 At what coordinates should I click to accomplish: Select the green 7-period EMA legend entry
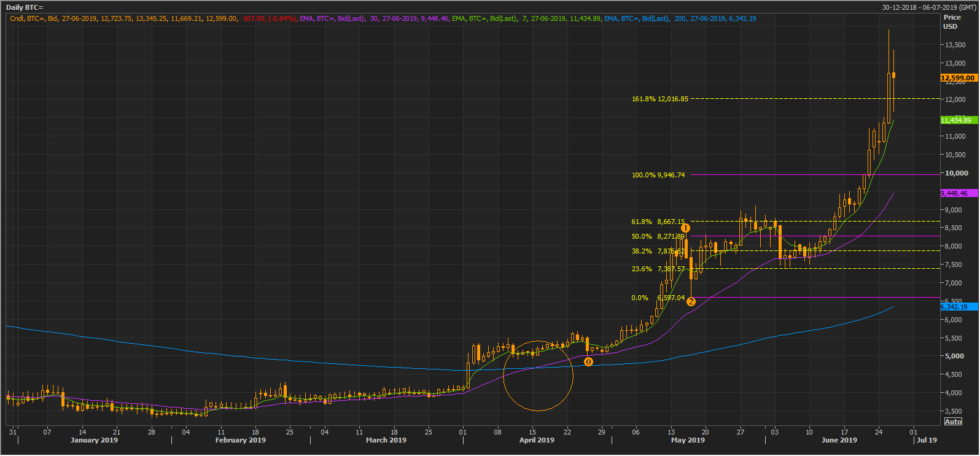coord(527,18)
